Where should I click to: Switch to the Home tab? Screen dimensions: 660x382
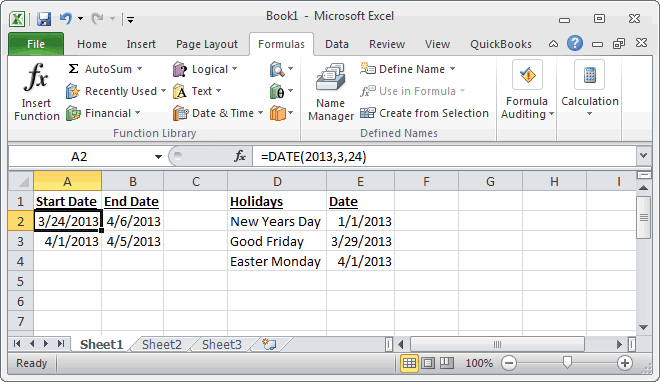[x=92, y=44]
